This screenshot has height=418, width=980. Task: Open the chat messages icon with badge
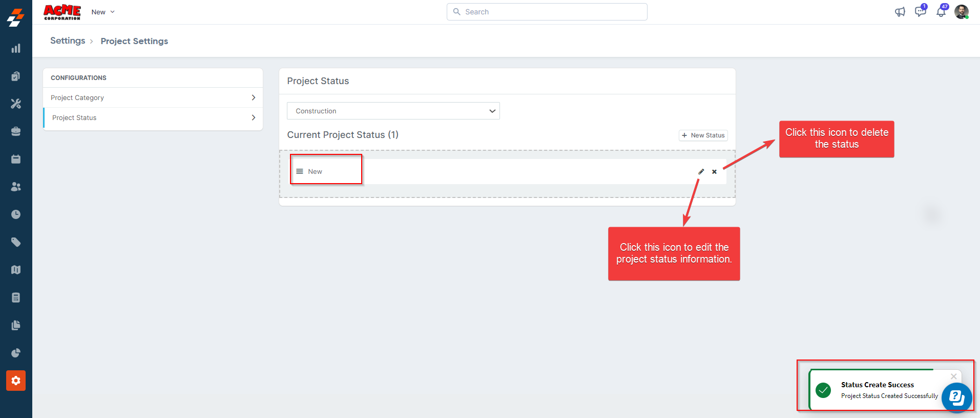(921, 11)
